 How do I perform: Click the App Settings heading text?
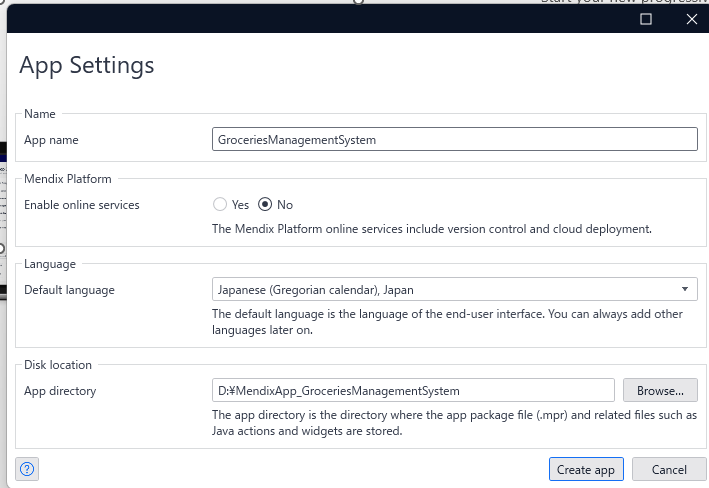[x=87, y=66]
